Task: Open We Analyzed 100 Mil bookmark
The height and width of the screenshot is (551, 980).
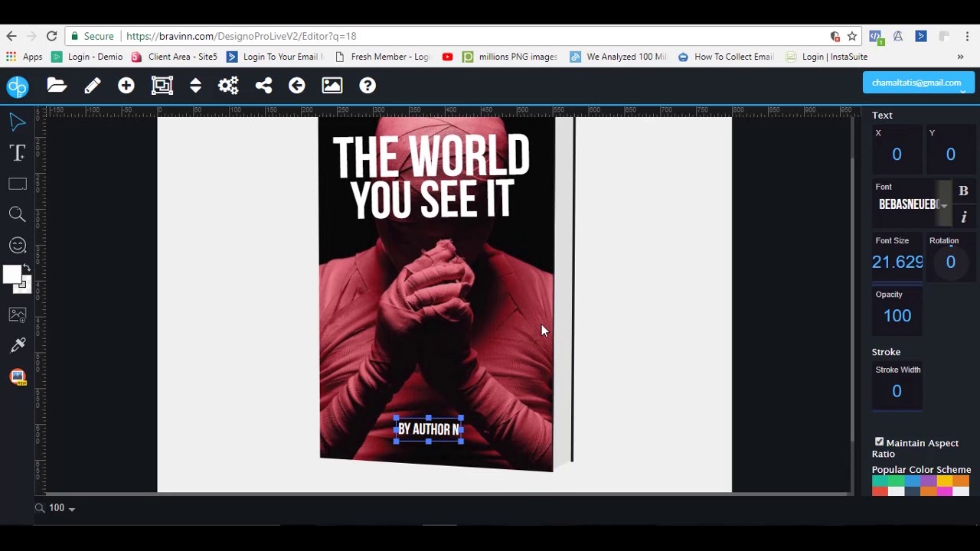Action: pyautogui.click(x=619, y=57)
